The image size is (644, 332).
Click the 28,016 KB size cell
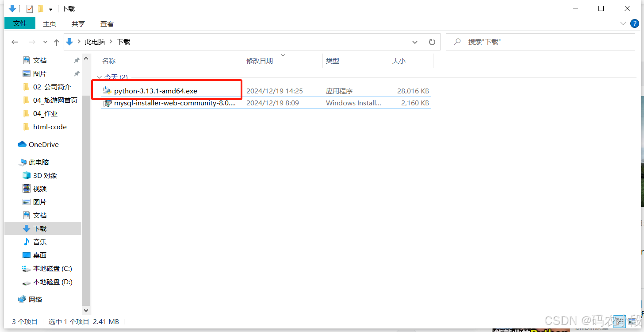413,91
